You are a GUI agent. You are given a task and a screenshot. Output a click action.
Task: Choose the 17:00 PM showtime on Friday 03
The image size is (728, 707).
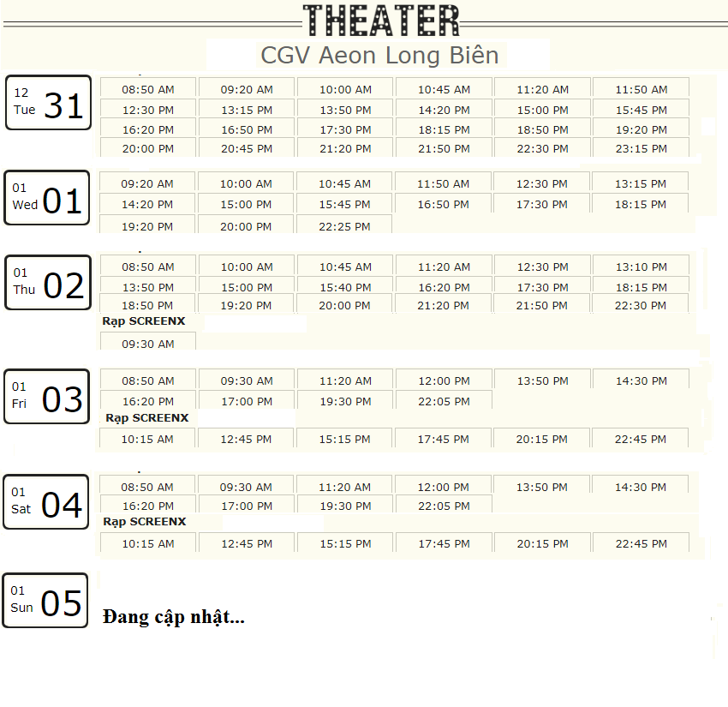pyautogui.click(x=247, y=400)
